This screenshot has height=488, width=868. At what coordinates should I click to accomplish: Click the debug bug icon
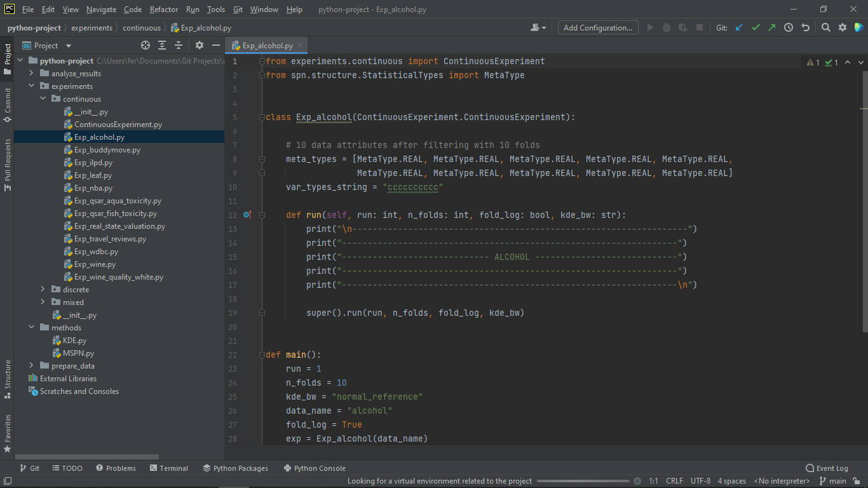667,27
